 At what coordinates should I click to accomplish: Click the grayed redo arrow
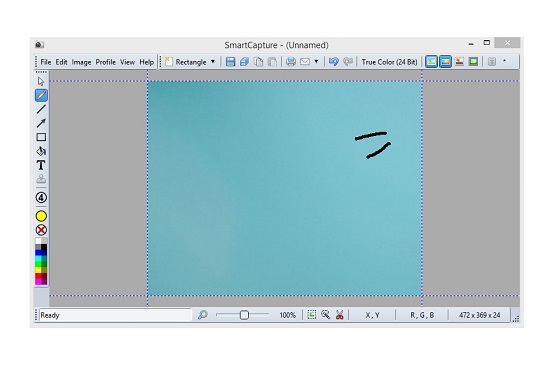point(348,62)
